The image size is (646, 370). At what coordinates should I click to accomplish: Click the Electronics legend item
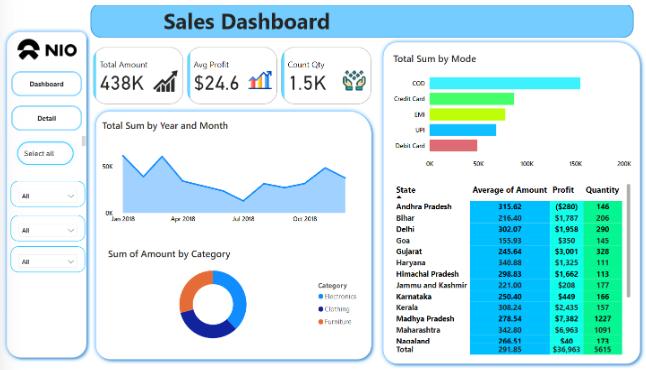(x=337, y=297)
